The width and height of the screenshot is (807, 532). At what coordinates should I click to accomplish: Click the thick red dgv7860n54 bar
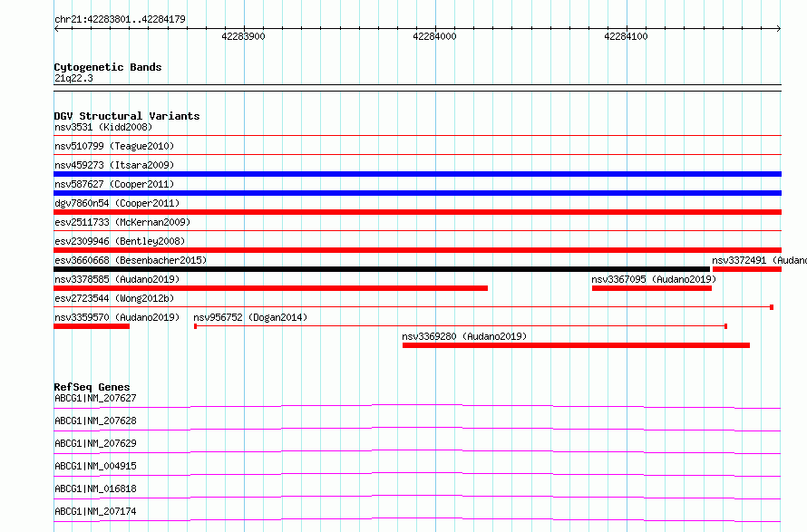(417, 212)
